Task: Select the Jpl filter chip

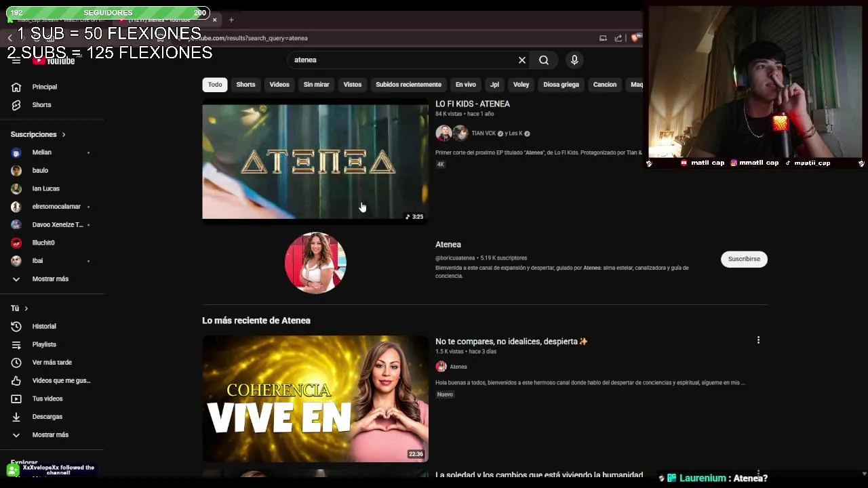Action: coord(494,85)
